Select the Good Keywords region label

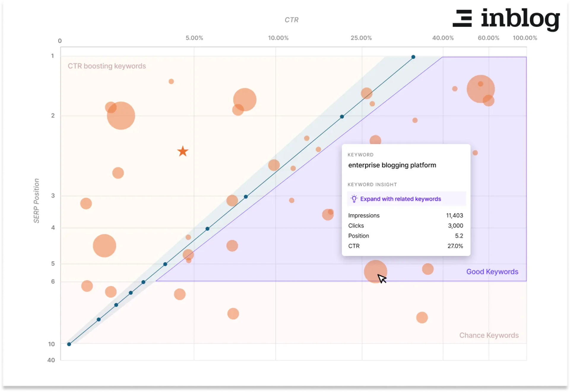[492, 272]
